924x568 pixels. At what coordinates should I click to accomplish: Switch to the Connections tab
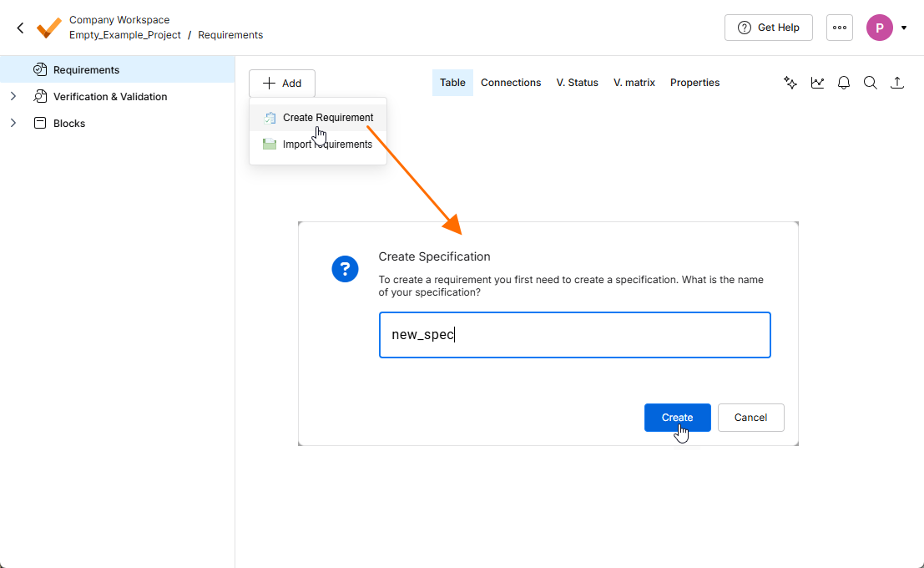(x=511, y=83)
